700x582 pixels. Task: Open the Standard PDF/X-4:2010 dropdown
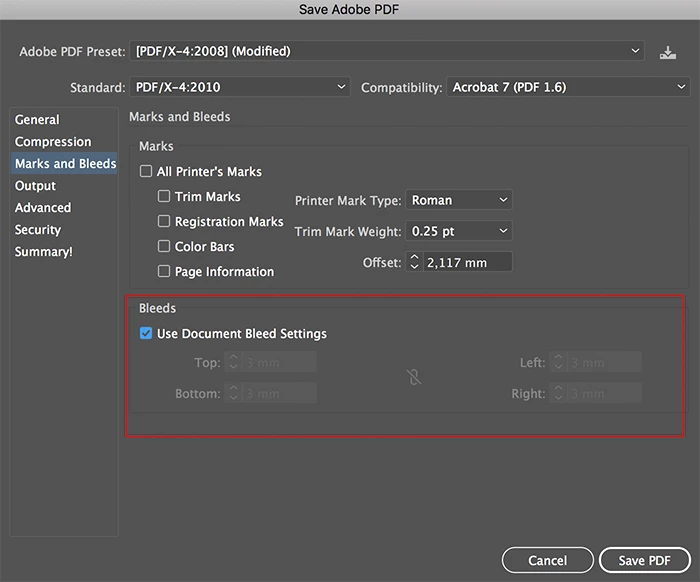(240, 87)
